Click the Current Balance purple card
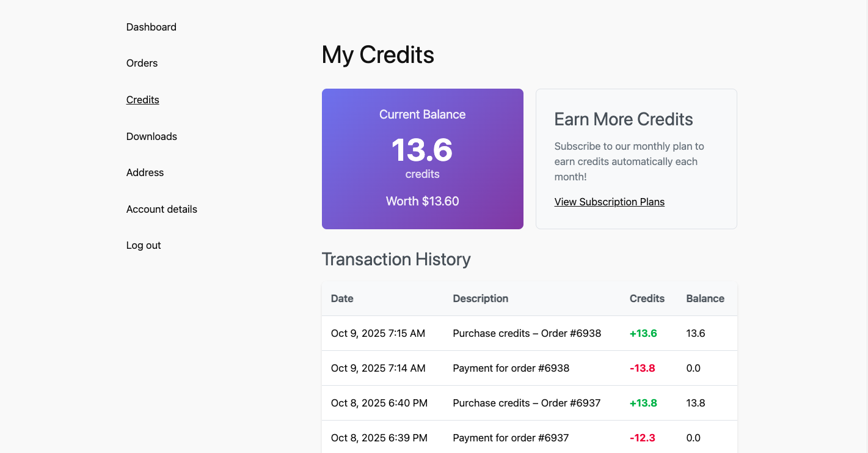 point(422,159)
